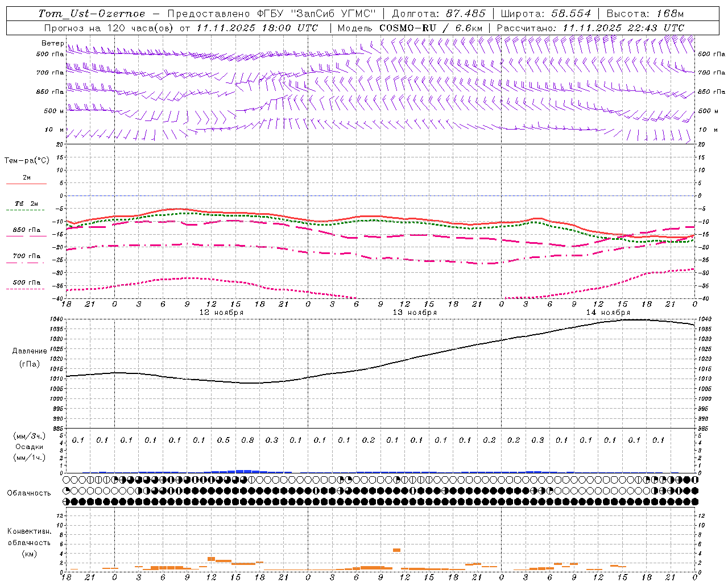728x582 pixels.
Task: Click the elevation text Высота: 168м
Action: point(645,14)
